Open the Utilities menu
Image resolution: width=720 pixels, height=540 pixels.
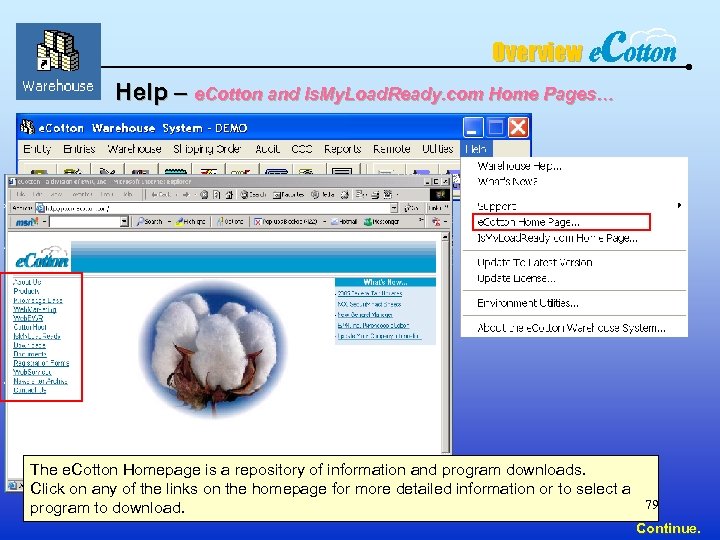438,149
